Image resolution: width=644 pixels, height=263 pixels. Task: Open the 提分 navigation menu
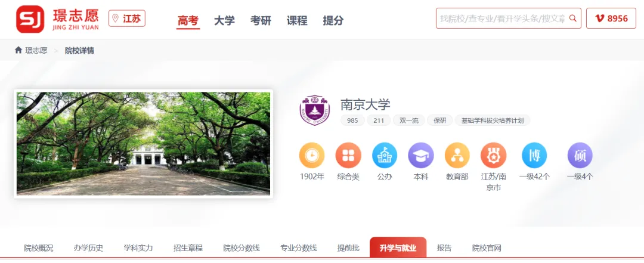[333, 20]
